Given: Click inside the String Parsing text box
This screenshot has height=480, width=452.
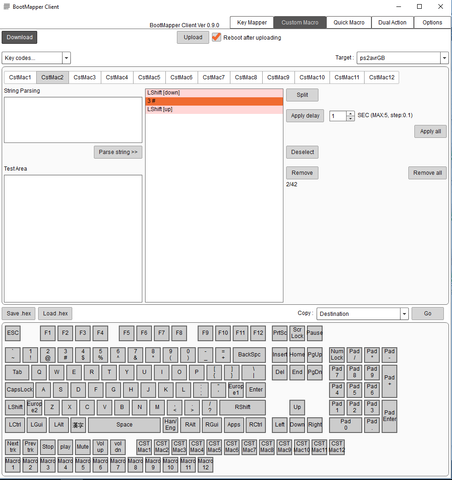Looking at the screenshot, I should pyautogui.click(x=73, y=120).
